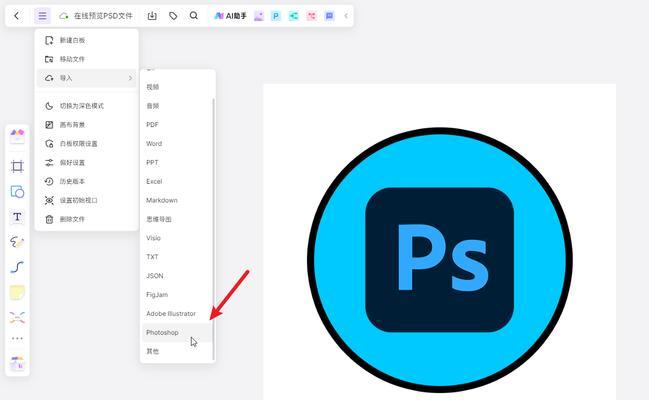This screenshot has height=400, width=649.
Task: Select the mind map tool in left toolbar
Action: [17, 318]
